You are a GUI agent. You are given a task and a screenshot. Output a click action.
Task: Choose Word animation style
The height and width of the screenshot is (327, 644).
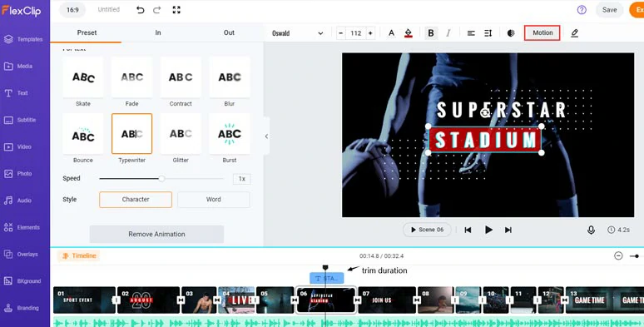pyautogui.click(x=214, y=200)
